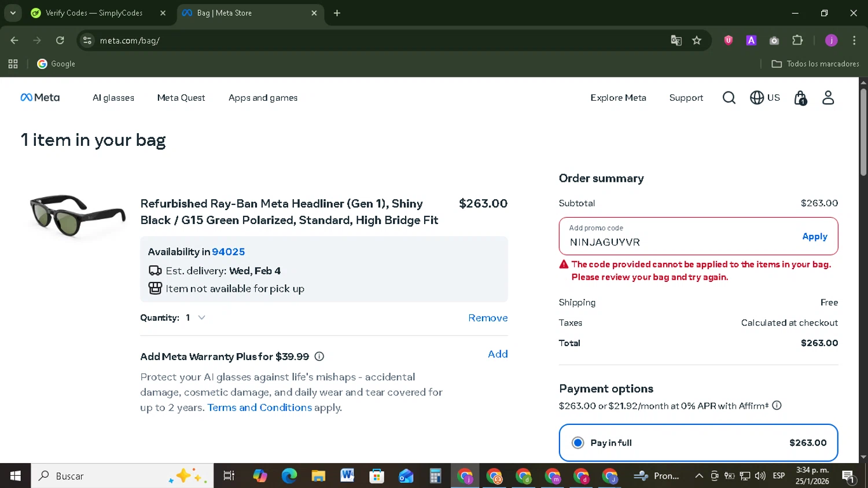Click the Affirm financing info icon
This screenshot has height=488, width=868.
pyautogui.click(x=777, y=406)
